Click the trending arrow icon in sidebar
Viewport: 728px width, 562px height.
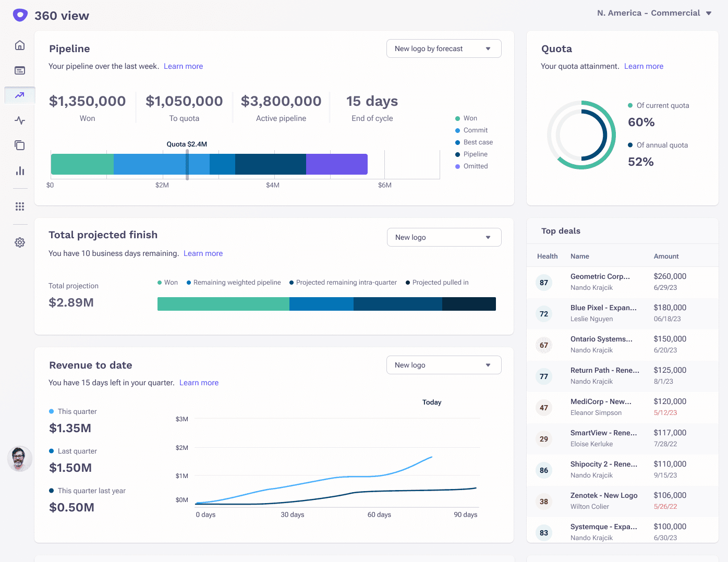[19, 95]
